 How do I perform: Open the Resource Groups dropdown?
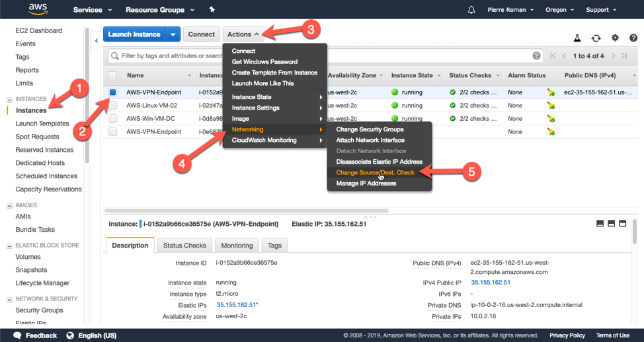point(160,10)
